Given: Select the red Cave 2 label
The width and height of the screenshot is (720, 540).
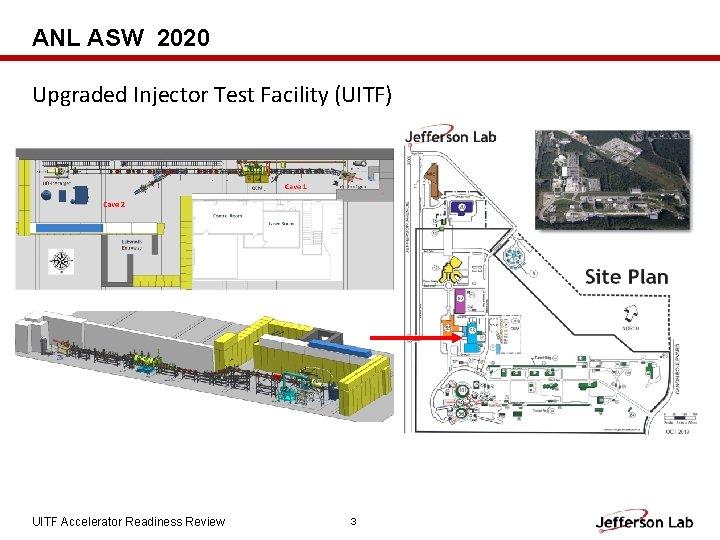Looking at the screenshot, I should coord(114,204).
